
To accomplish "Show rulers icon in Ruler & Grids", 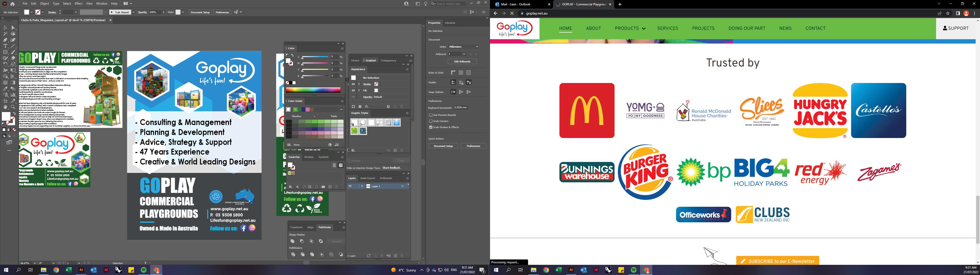I will [x=453, y=73].
